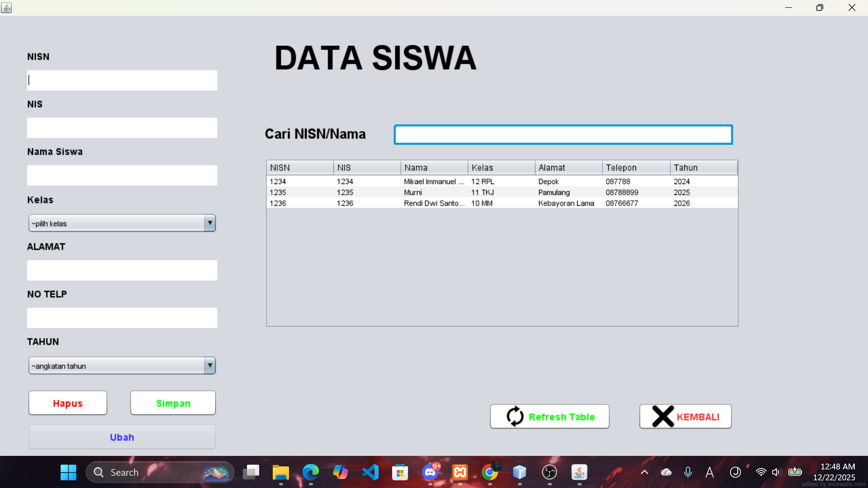Click the Nama Siswa text field
Image resolution: width=868 pixels, height=488 pixels.
(x=122, y=175)
